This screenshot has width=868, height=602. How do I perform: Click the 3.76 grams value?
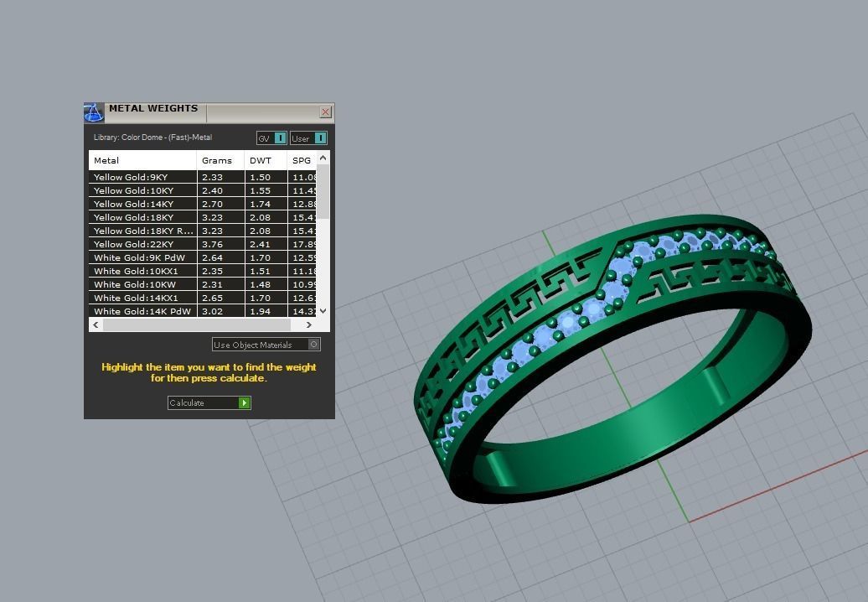pyautogui.click(x=213, y=244)
